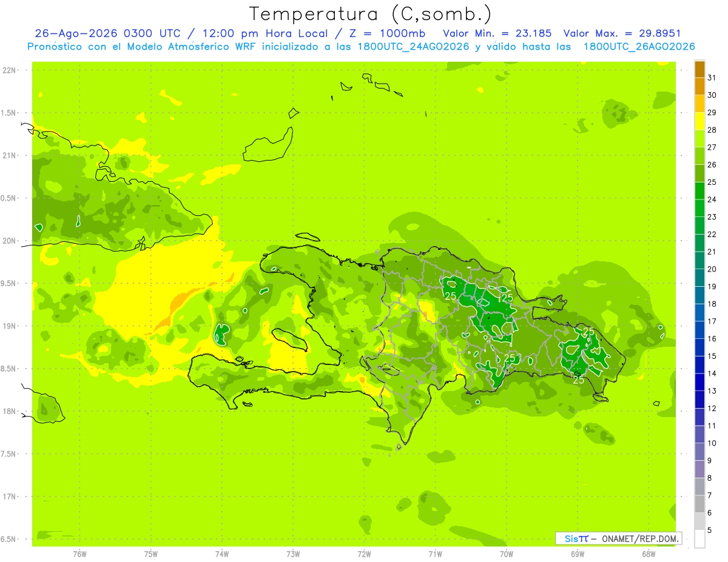Click the green legend band between 23 and 24
Screen dimensions: 728x562
(x=699, y=209)
